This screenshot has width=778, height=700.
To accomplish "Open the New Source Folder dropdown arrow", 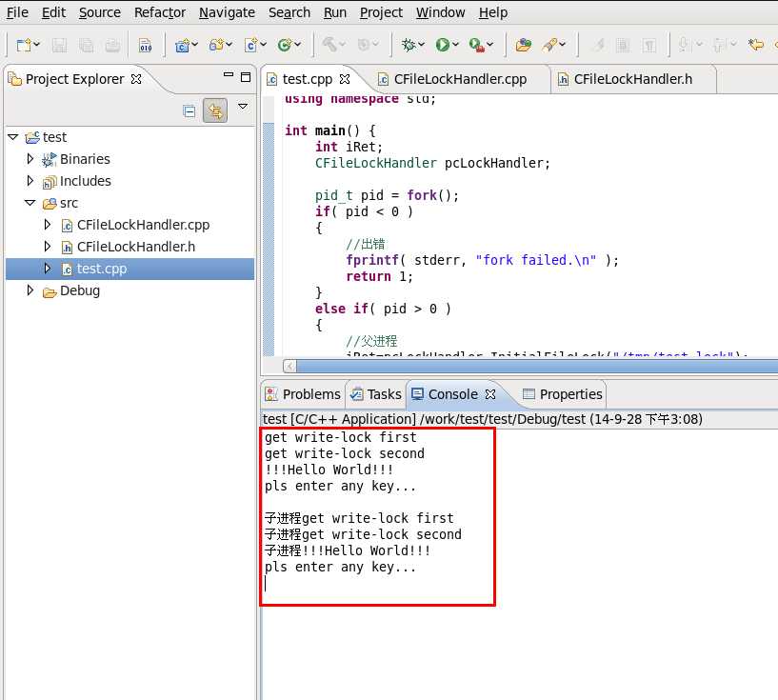I will 229,45.
